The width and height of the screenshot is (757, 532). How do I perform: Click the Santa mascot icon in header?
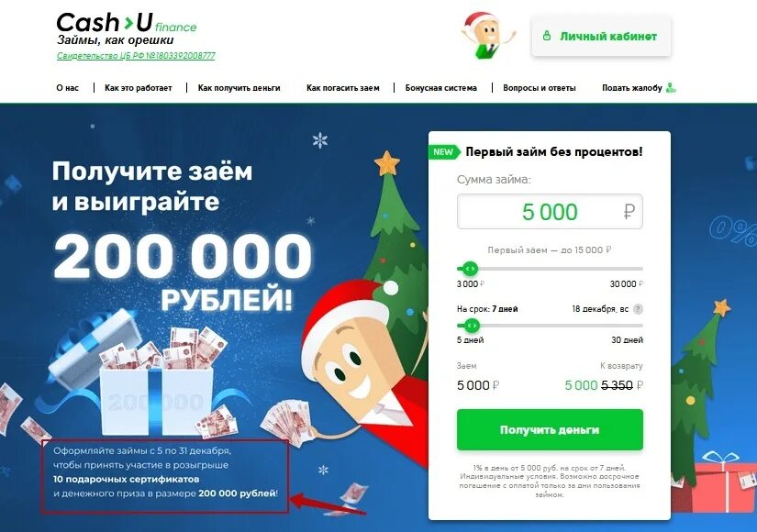coord(488,37)
